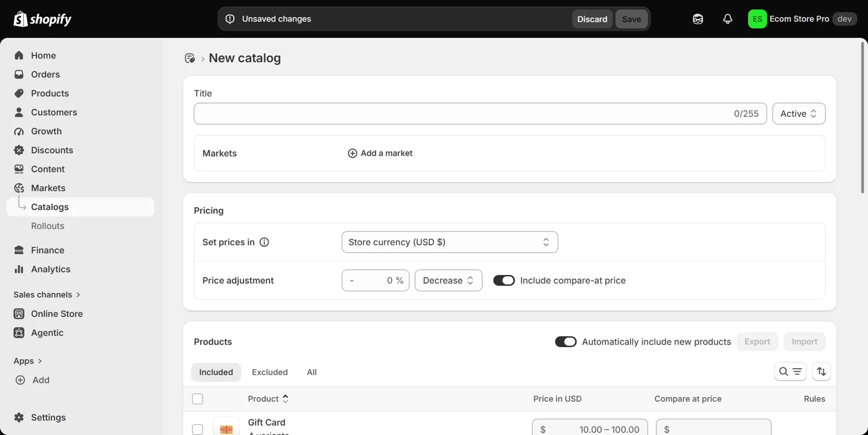Click the Save button
The width and height of the screenshot is (868, 435).
(631, 19)
